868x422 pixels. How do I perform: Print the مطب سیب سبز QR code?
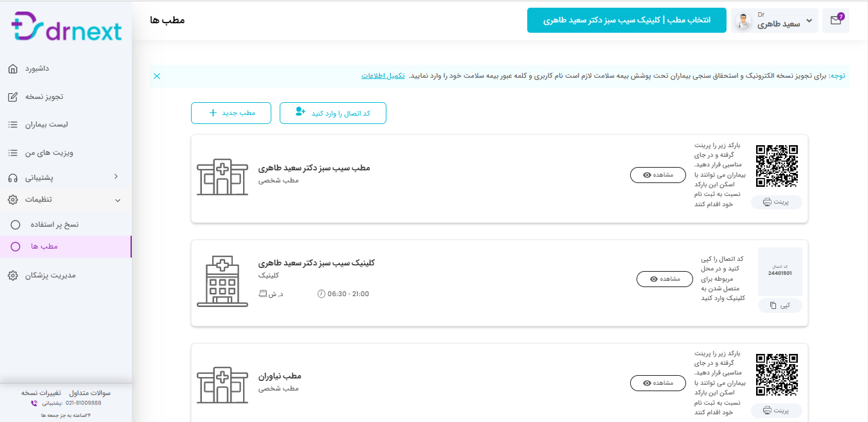(777, 202)
